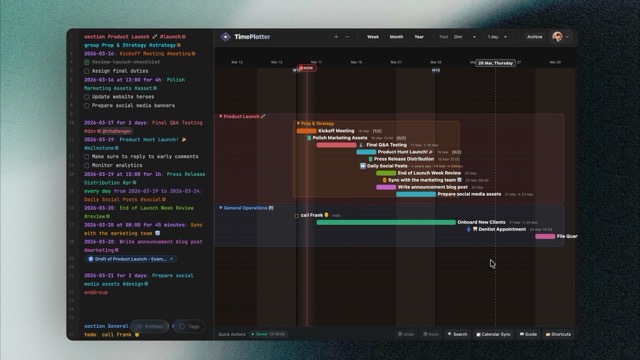Screen dimensions: 640x360
Task: Uncheck the Review launch checklist checkbox
Action: (x=87, y=62)
